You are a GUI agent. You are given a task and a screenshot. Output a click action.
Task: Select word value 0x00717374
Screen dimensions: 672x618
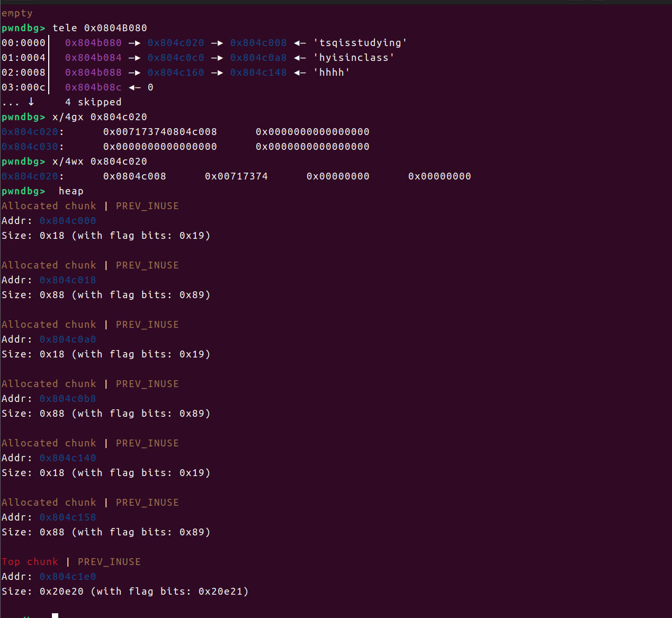click(236, 176)
